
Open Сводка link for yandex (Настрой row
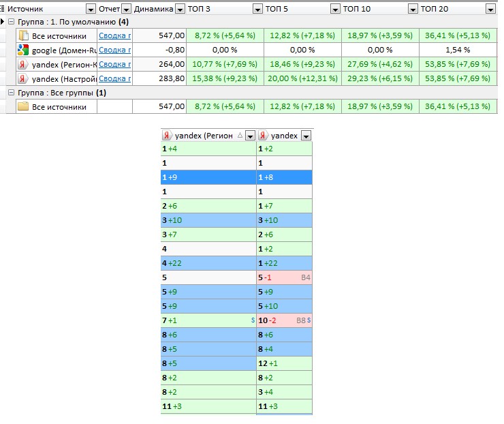point(114,78)
